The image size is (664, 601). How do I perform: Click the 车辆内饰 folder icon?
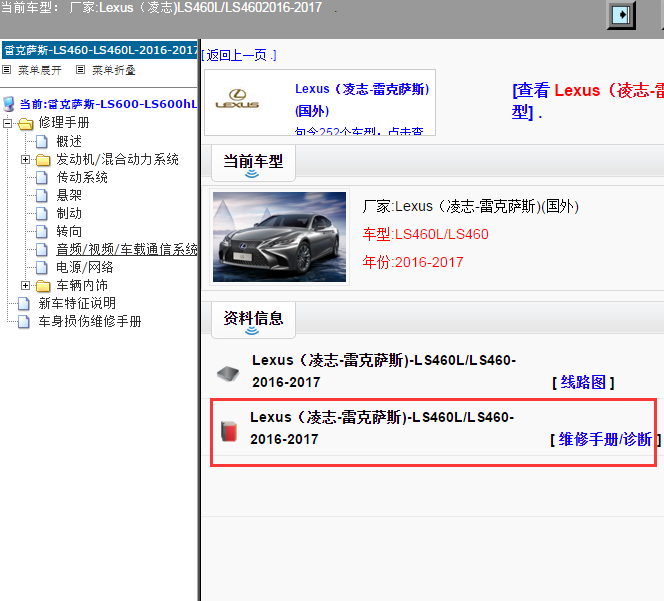point(43,286)
